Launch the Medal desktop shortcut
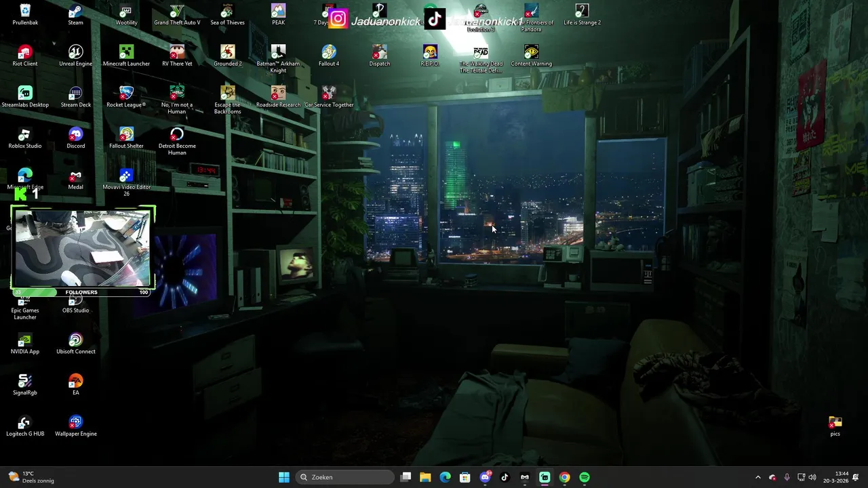This screenshot has width=868, height=488. coord(76,180)
